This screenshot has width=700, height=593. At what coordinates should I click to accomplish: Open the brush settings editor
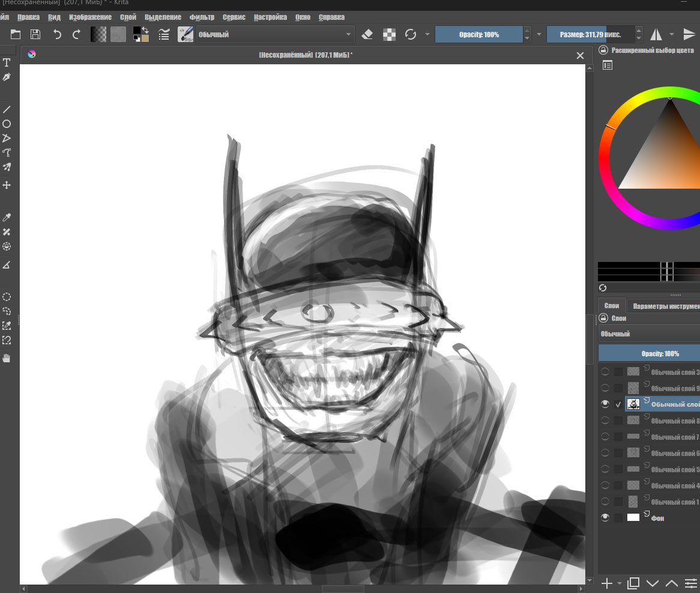pyautogui.click(x=164, y=34)
